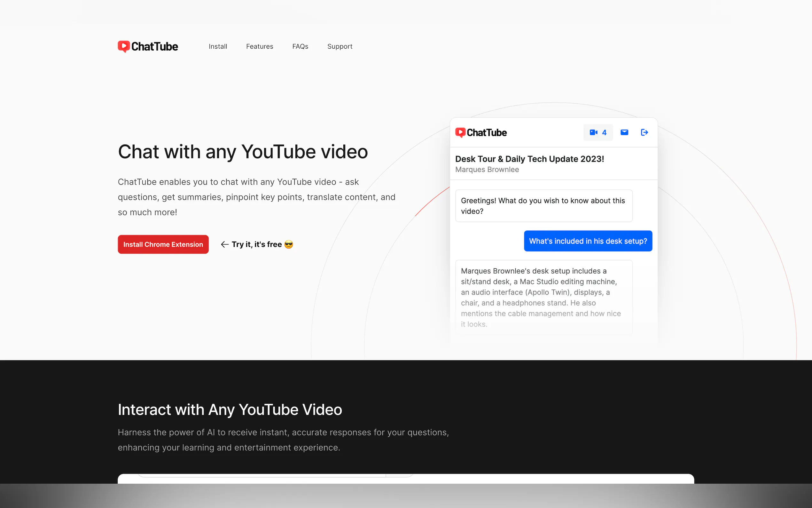Click the "Interact with Any YouTube Video" heading
The height and width of the screenshot is (508, 812).
click(x=230, y=409)
